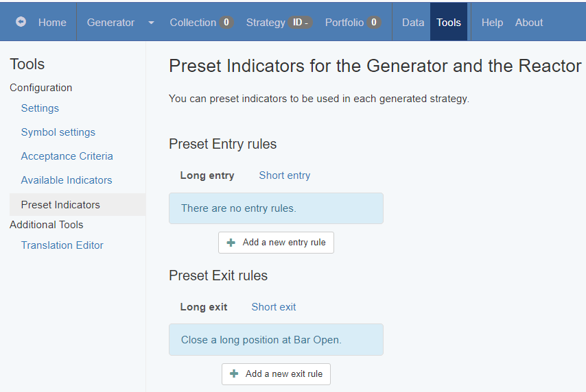This screenshot has height=392, width=586.
Task: Open Settings in the sidebar
Action: [x=40, y=108]
